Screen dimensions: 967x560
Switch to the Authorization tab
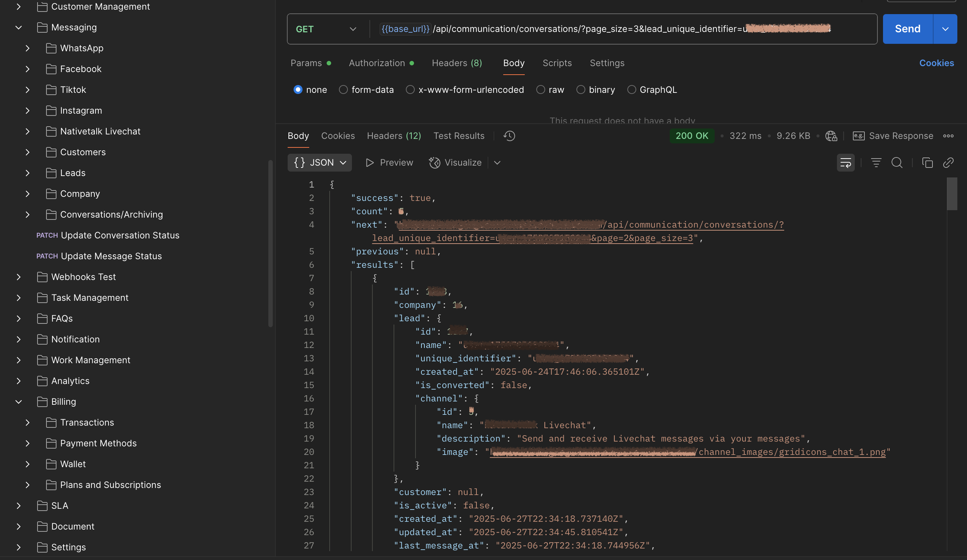coord(381,63)
